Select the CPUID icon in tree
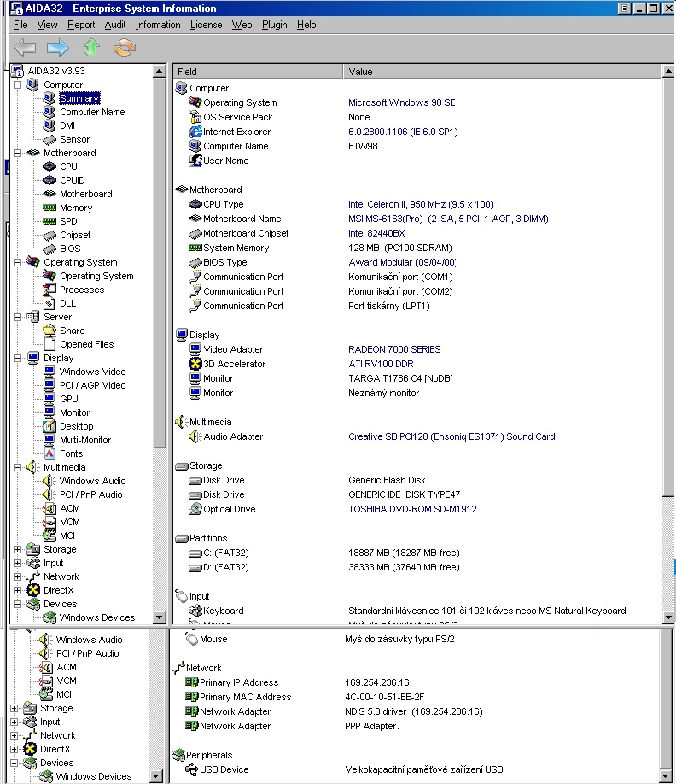 tap(49, 180)
